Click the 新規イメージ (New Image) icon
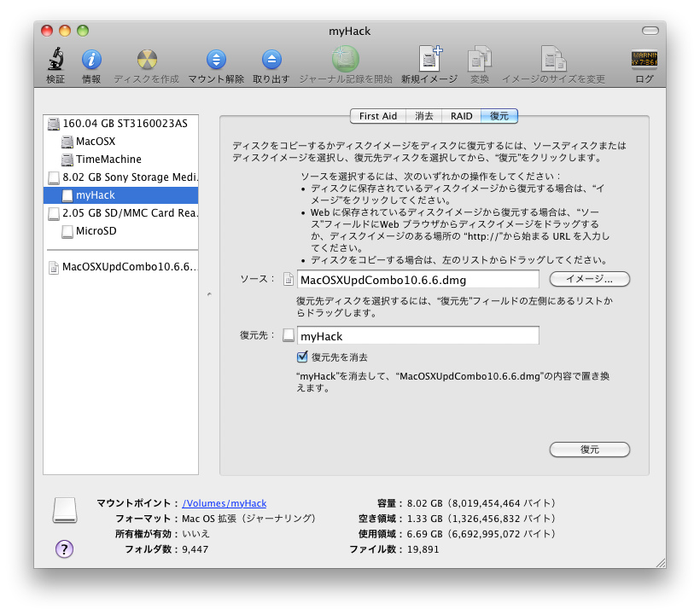Screen dimensions: 700x615 pyautogui.click(x=429, y=61)
